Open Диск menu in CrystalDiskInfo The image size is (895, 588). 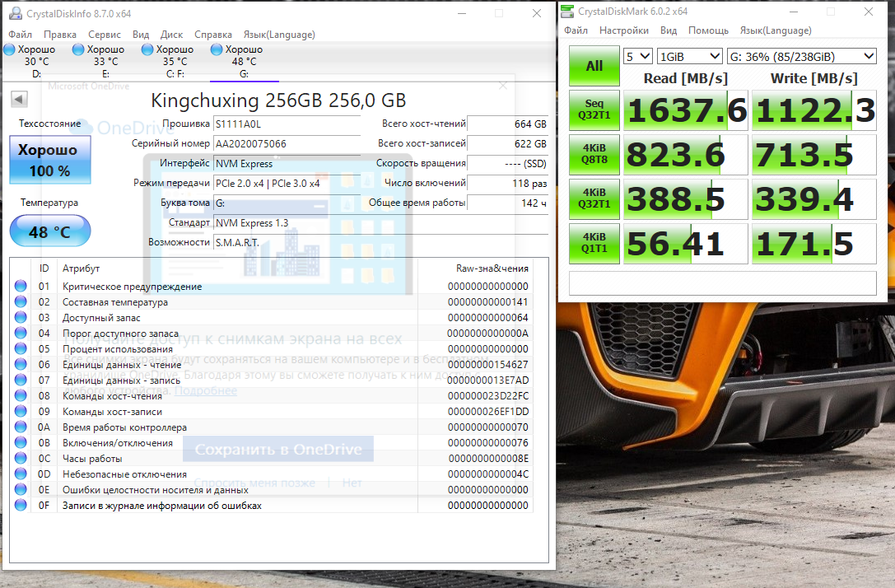171,35
